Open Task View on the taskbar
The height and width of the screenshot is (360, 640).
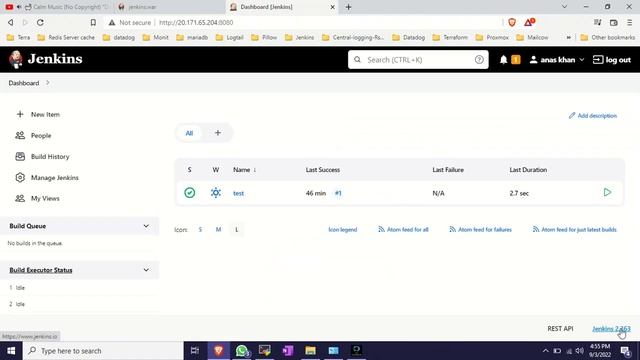[195, 351]
